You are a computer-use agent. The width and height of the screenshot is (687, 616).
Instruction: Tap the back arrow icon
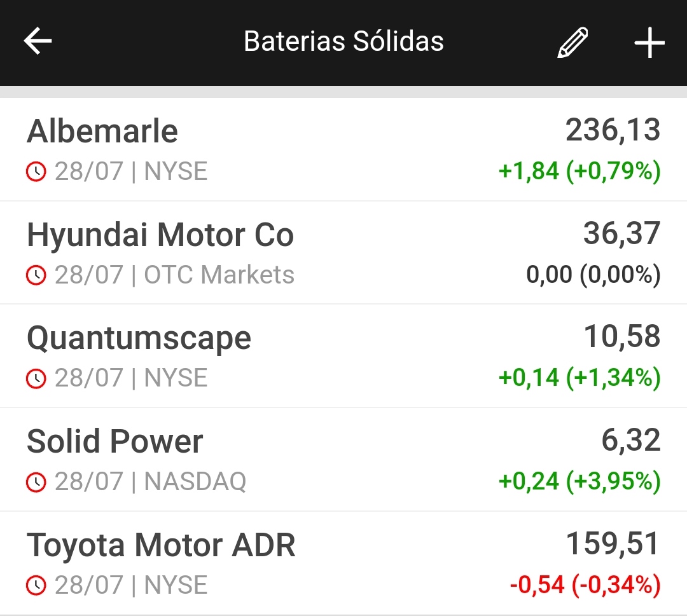(38, 42)
